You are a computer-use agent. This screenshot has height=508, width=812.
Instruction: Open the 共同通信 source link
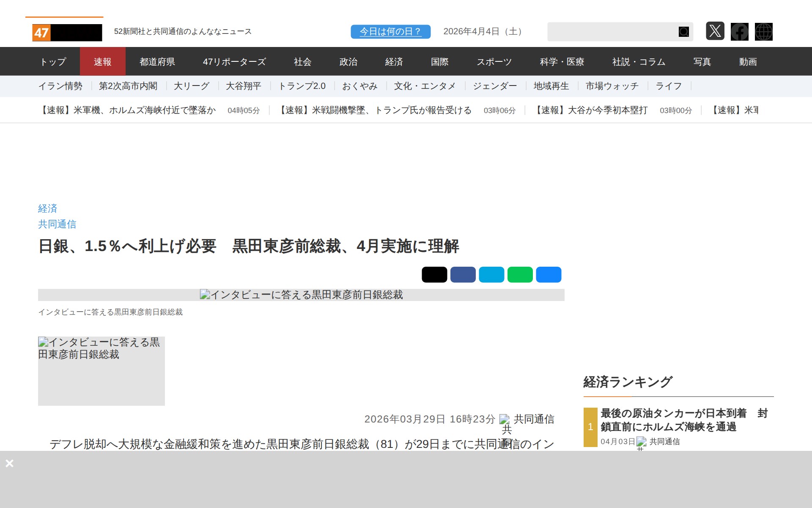click(57, 224)
